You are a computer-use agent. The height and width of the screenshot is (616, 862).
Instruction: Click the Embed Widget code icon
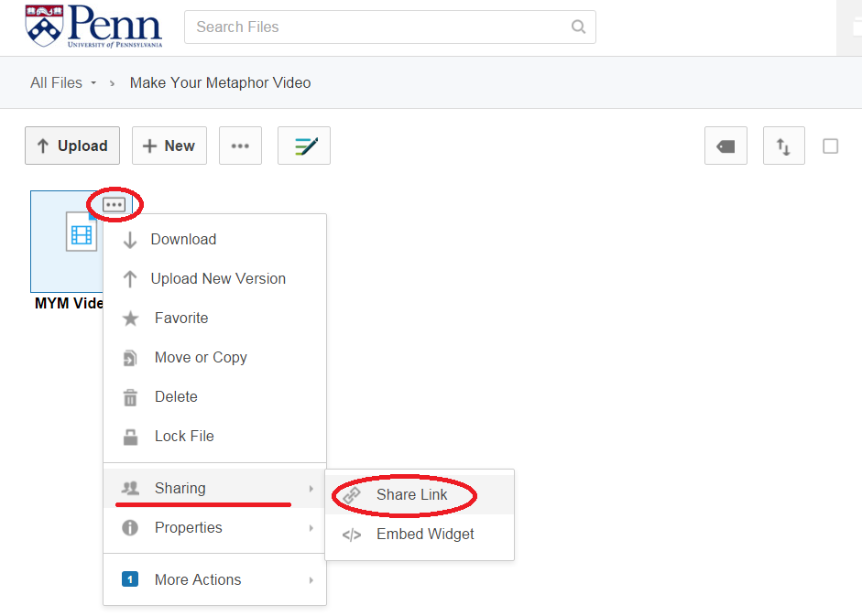[351, 535]
